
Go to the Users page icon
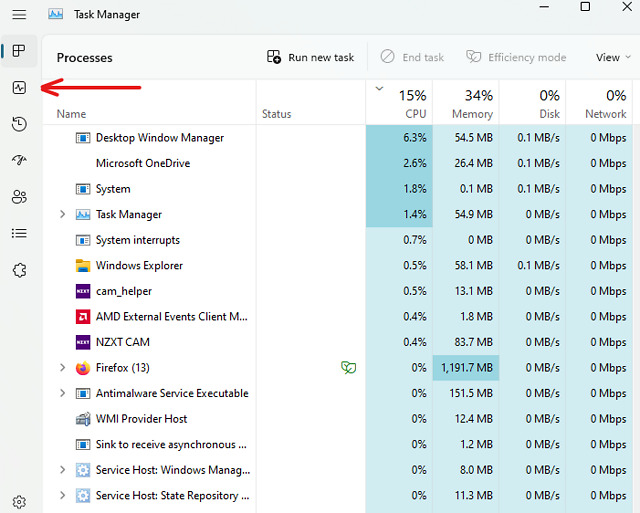click(19, 197)
